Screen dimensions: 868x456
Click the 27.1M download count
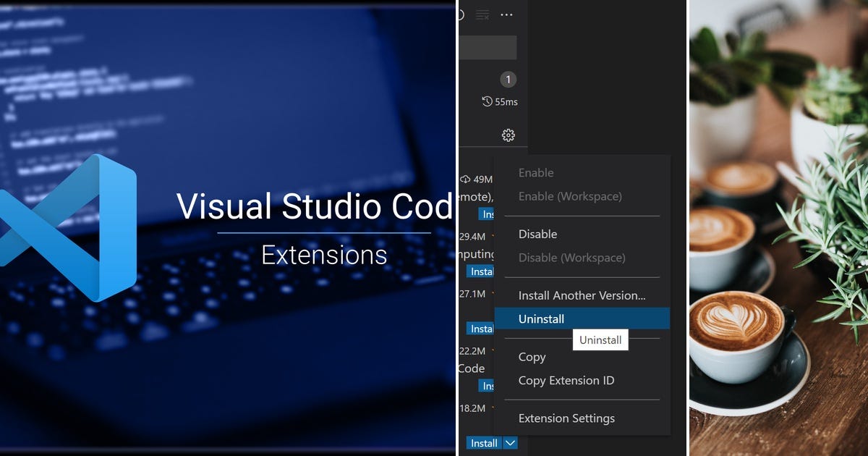472,294
